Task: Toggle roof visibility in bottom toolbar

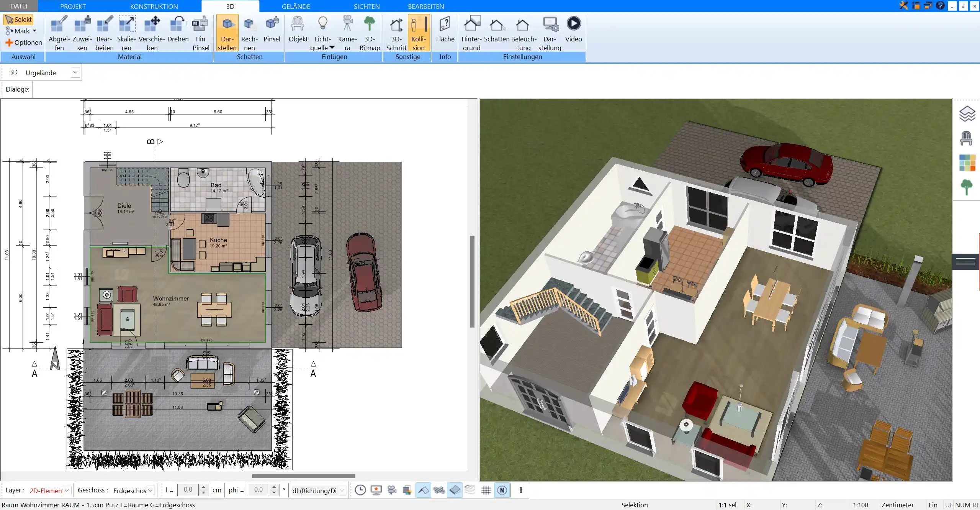Action: pos(423,490)
